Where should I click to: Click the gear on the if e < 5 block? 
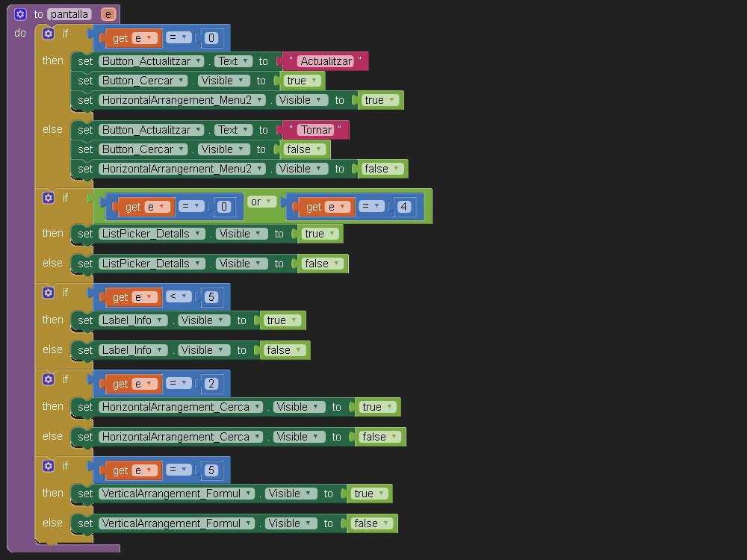tap(49, 293)
